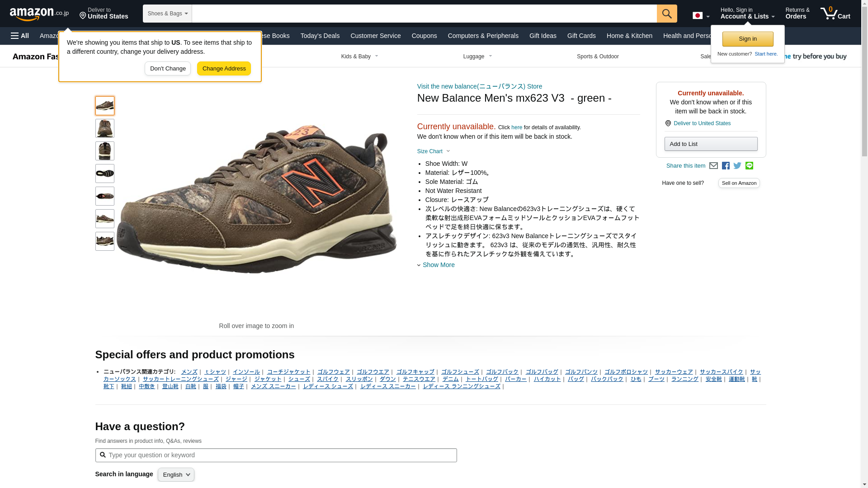Share item on Facebook icon
The image size is (868, 488).
click(x=726, y=166)
